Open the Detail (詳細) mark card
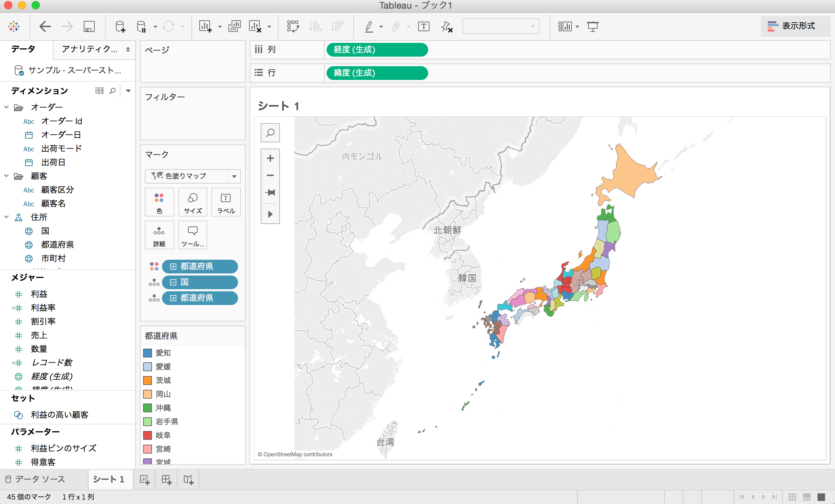Screen dimensions: 835x504 coord(159,235)
